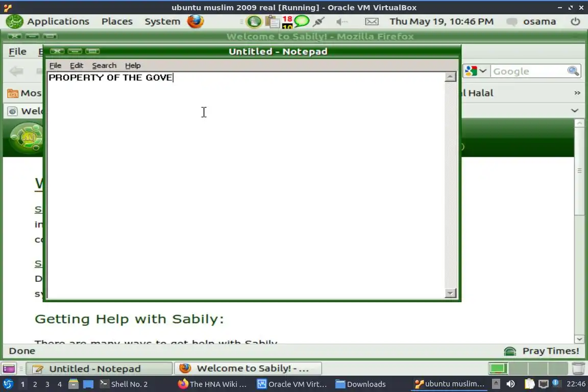This screenshot has height=392, width=588.
Task: Switch to Oracle VM VirtualBox manager window
Action: tap(292, 384)
